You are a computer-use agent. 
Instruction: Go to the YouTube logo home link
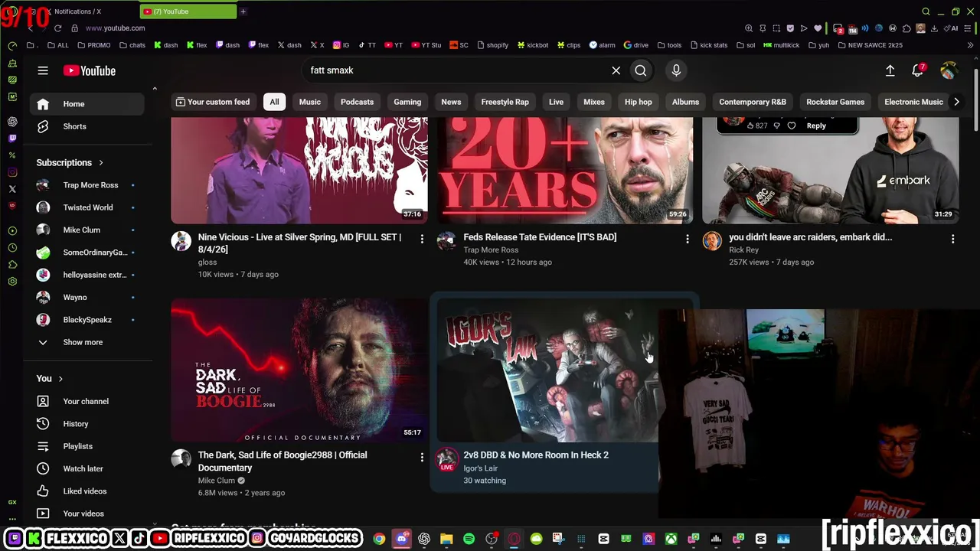click(89, 70)
